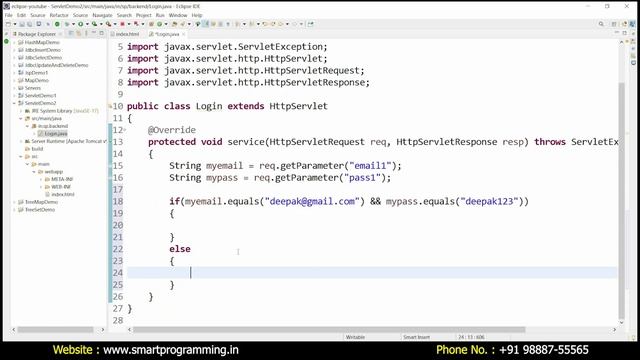Open the Coverage icon's dropdown arrow
640x360 pixels.
pos(101,24)
